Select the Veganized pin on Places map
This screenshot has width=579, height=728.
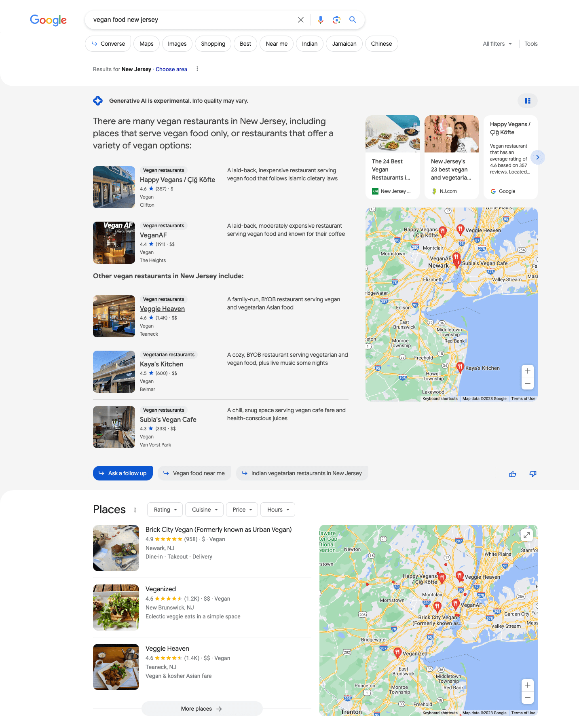pyautogui.click(x=397, y=652)
